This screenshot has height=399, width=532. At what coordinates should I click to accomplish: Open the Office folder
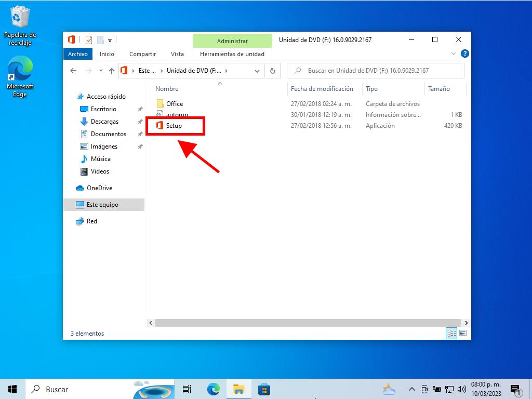(x=174, y=104)
